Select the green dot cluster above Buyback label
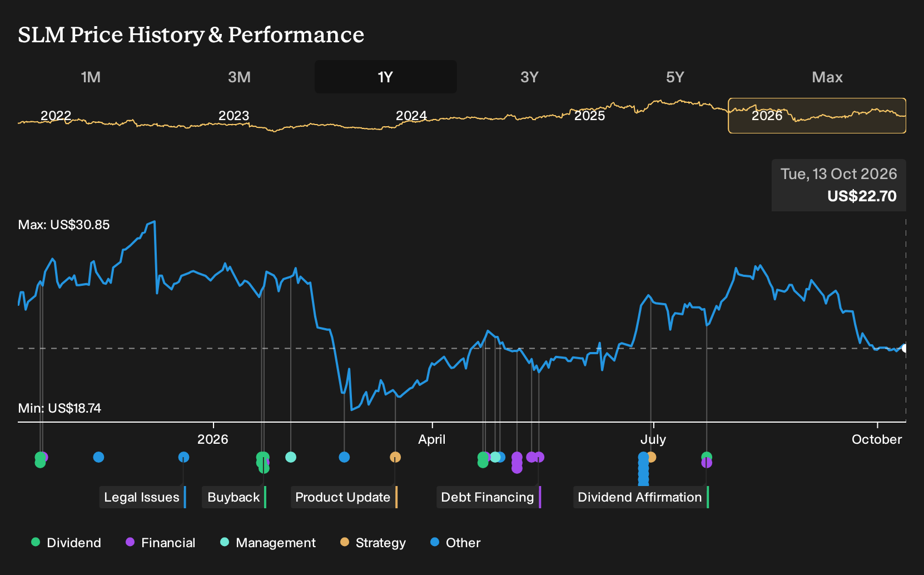The image size is (924, 575). (262, 462)
